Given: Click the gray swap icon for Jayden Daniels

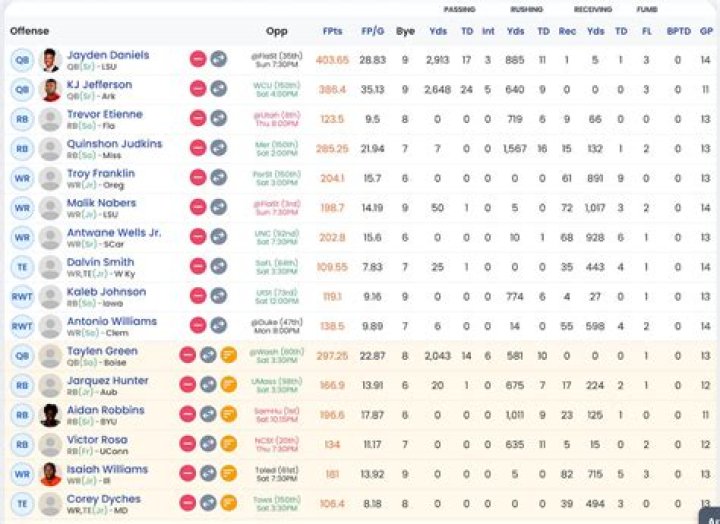Looking at the screenshot, I should 219,59.
